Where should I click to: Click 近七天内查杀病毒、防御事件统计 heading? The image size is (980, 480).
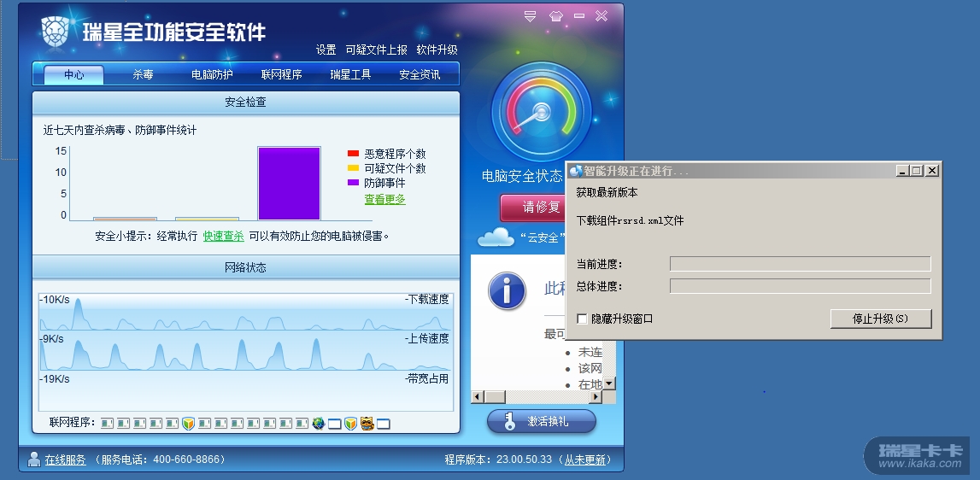coord(120,130)
